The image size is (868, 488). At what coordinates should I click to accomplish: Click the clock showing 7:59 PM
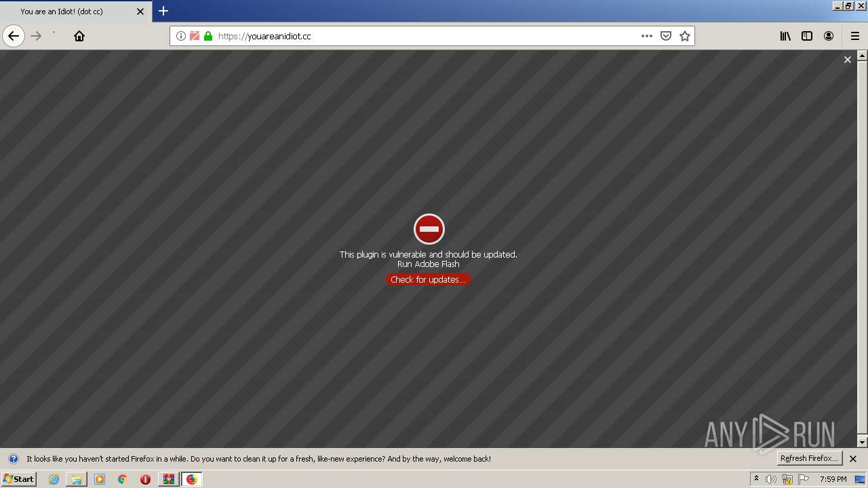[833, 479]
